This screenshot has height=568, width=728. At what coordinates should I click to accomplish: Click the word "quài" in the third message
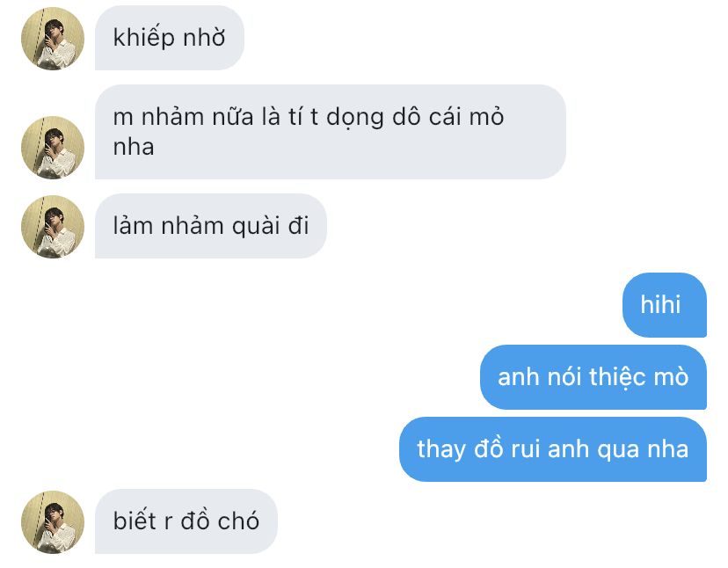[256, 227]
